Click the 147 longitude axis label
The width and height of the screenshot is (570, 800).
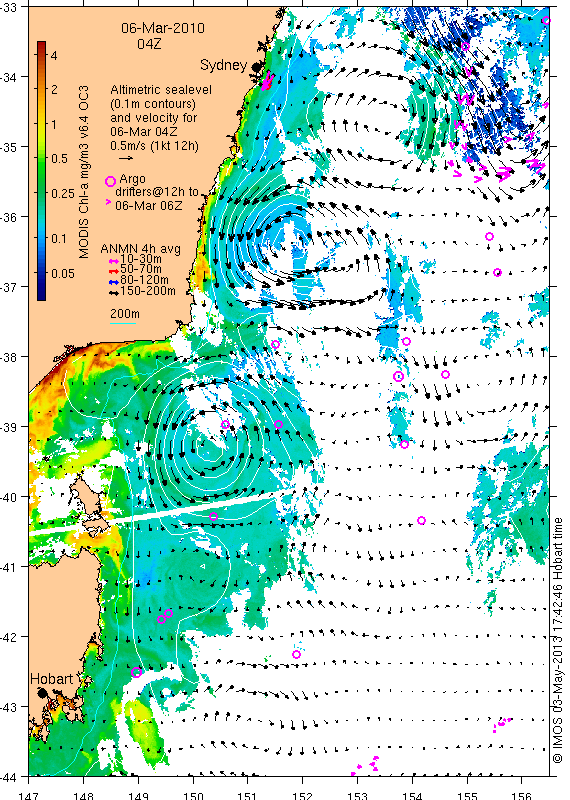click(x=28, y=795)
